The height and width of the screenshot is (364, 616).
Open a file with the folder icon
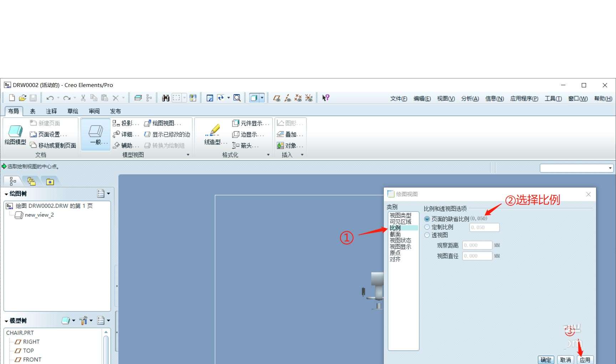click(22, 98)
